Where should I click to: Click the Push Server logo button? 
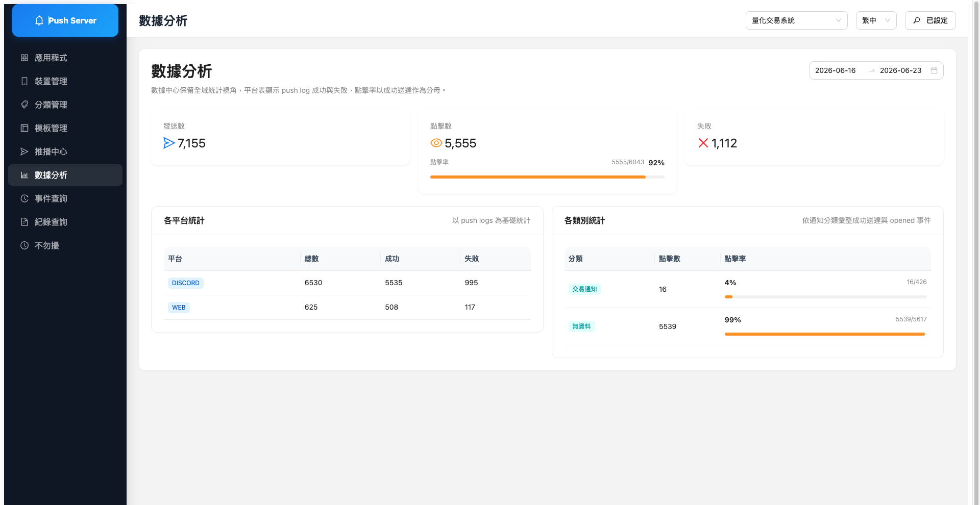pyautogui.click(x=65, y=20)
